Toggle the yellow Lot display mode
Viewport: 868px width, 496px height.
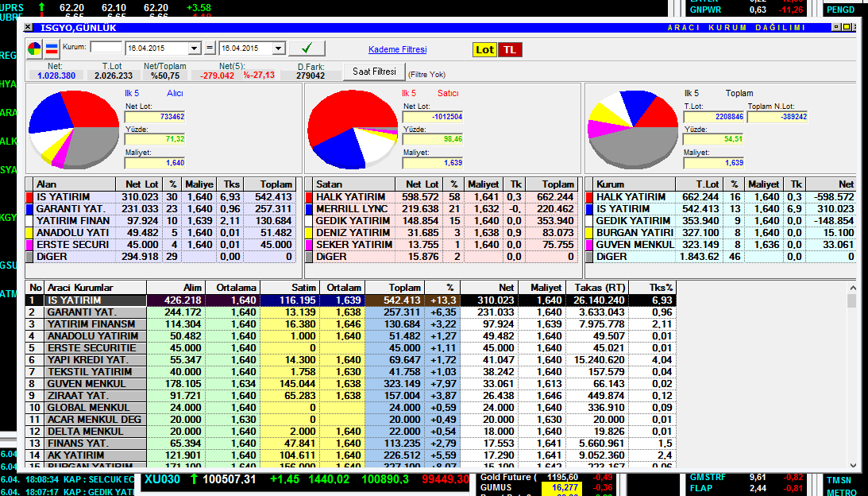pyautogui.click(x=484, y=49)
